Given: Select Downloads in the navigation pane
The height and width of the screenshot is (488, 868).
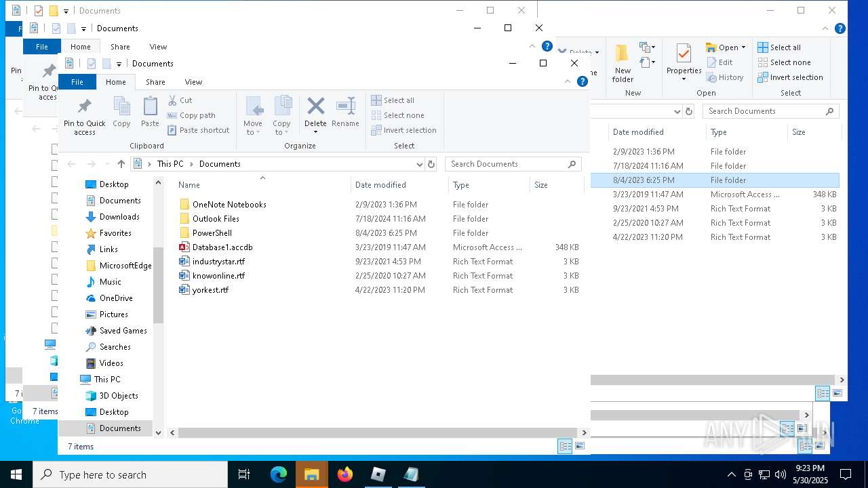Looking at the screenshot, I should (x=119, y=217).
